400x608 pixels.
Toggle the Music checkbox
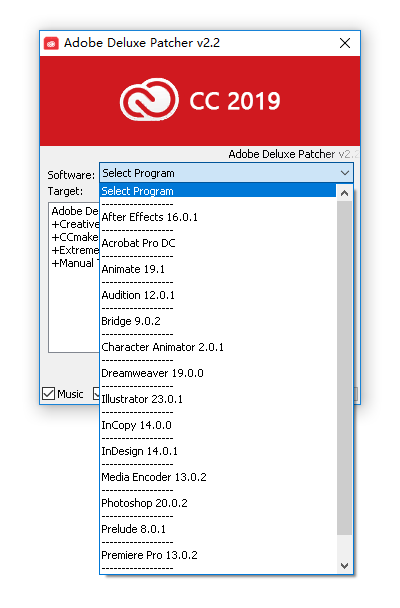48,394
